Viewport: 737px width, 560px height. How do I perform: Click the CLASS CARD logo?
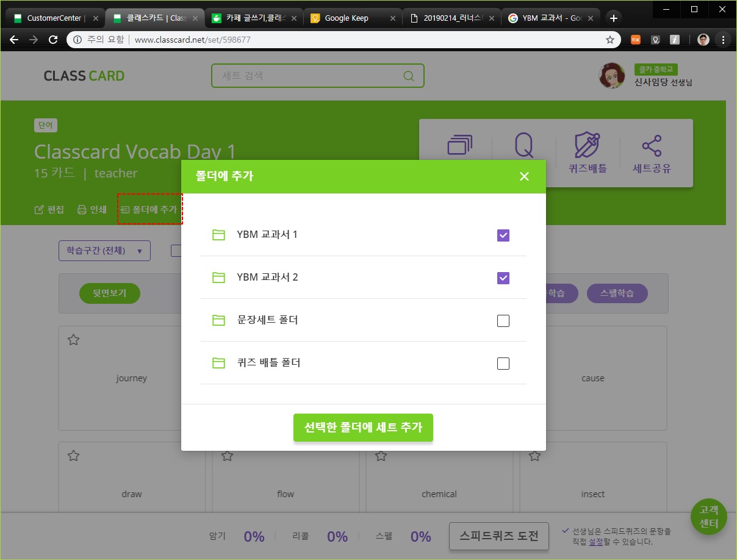point(84,76)
